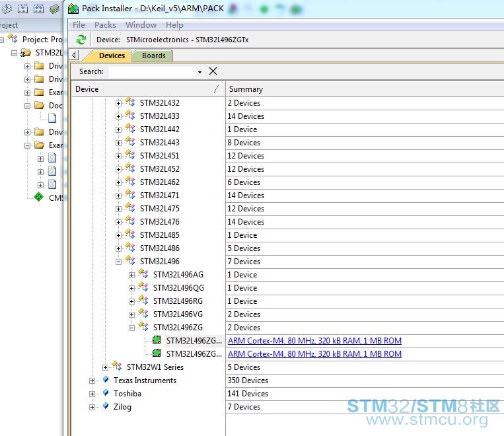Switch to the Boards tab
The width and height of the screenshot is (504, 436).
coord(154,55)
